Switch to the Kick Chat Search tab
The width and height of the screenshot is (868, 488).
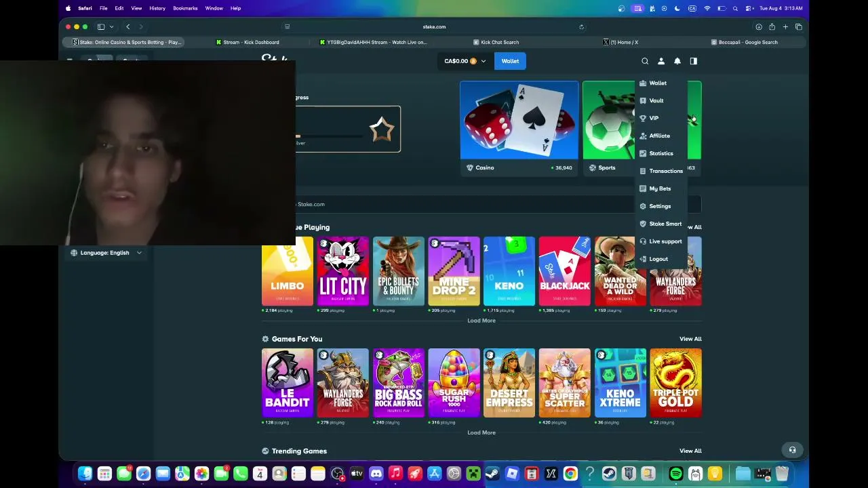495,42
